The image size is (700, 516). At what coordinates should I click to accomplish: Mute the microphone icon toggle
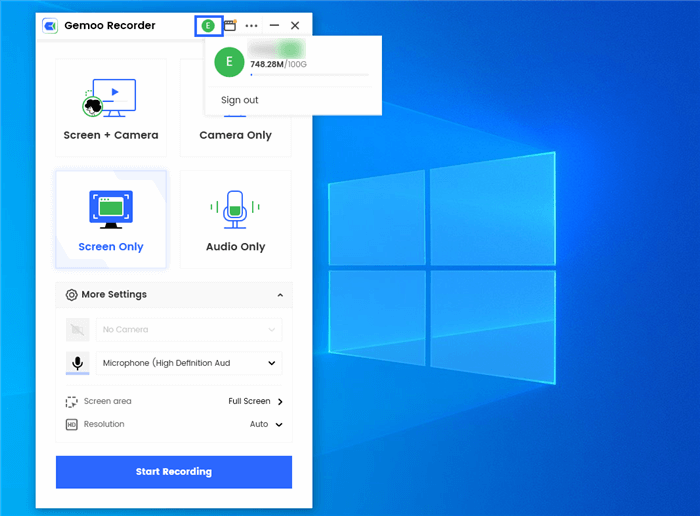point(78,363)
